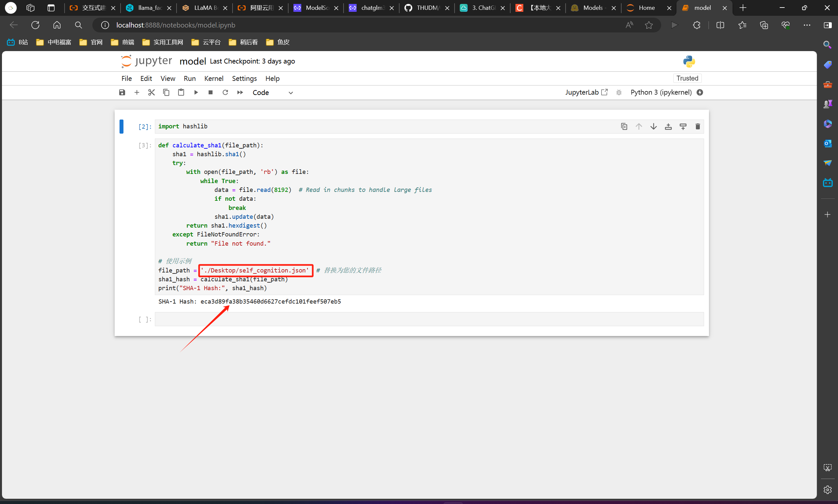
Task: Open sidebar search icon
Action: click(828, 45)
